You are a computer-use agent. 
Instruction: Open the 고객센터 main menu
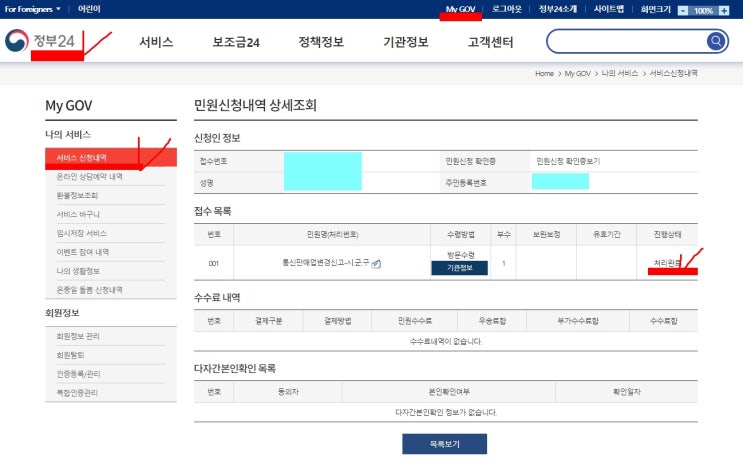490,42
